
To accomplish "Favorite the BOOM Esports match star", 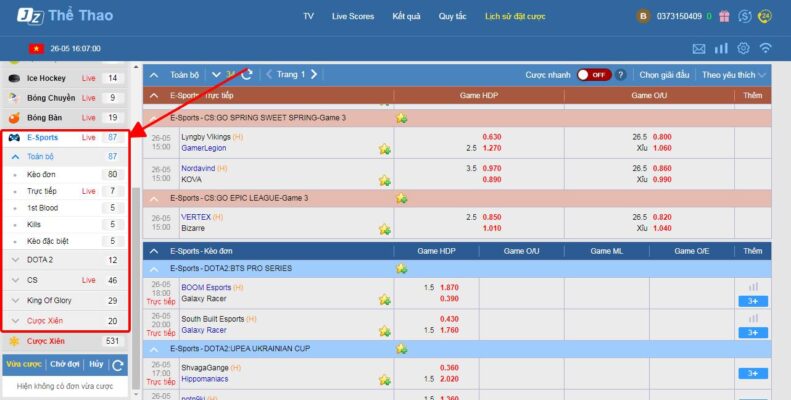I will click(385, 300).
